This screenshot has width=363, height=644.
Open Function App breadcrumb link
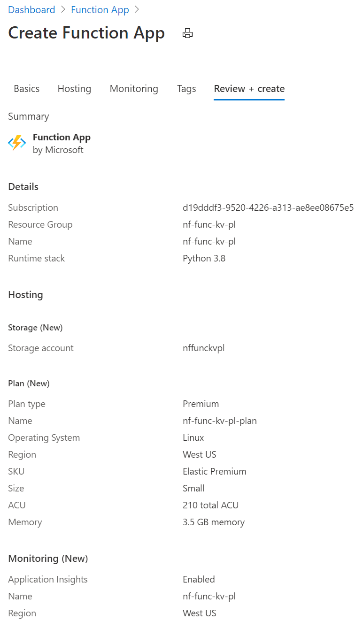(x=100, y=9)
